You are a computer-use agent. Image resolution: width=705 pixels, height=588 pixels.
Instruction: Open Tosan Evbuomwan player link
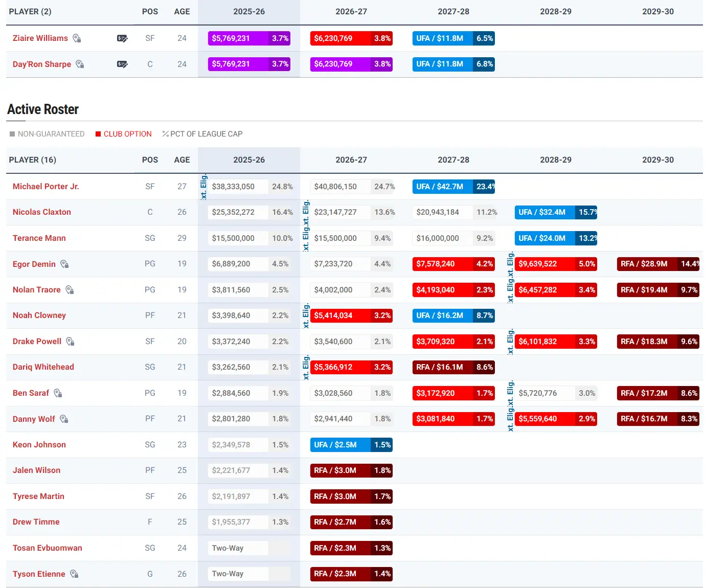click(48, 548)
